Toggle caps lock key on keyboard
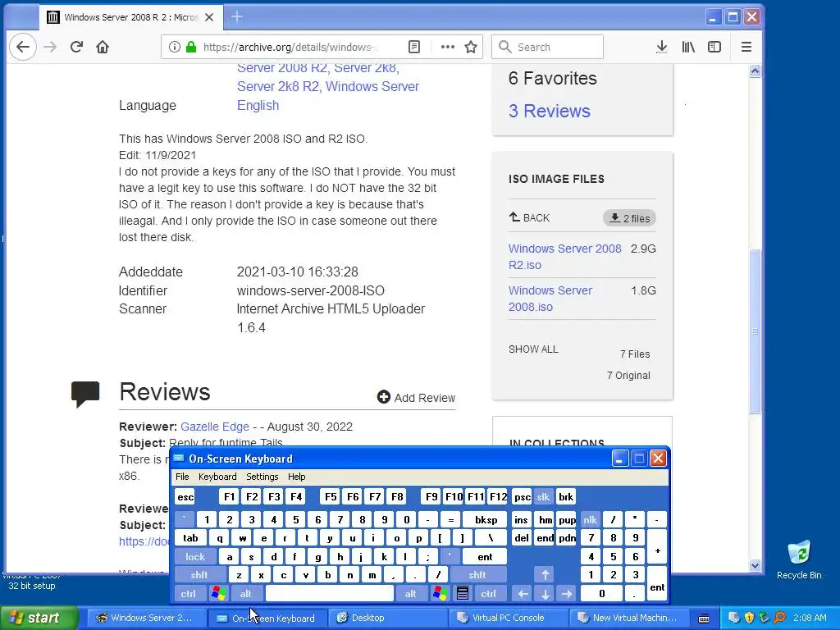 195,557
